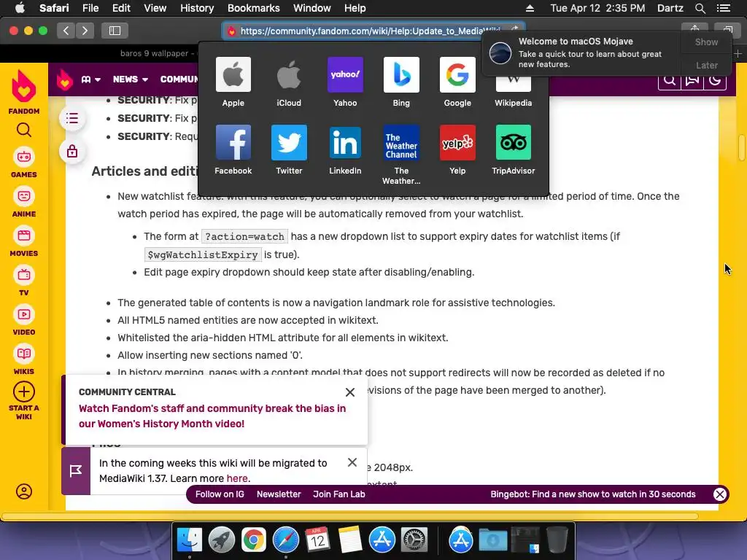Viewport: 747px width, 560px height.
Task: Open Notification Center list icon
Action: pos(723,8)
